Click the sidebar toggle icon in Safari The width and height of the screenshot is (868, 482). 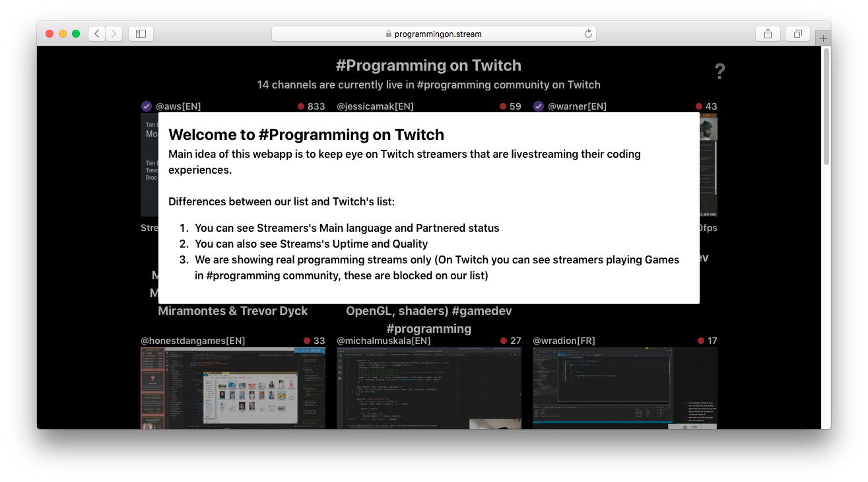pos(141,33)
